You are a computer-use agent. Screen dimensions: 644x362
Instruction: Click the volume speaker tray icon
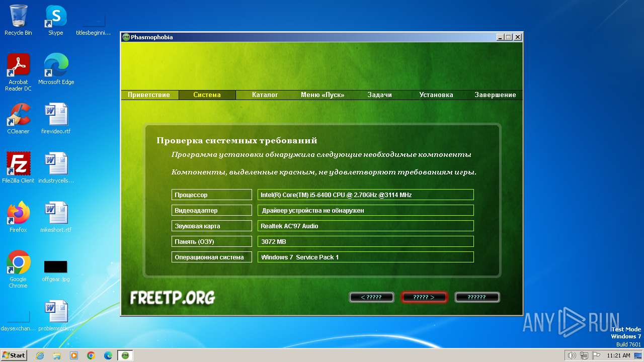[x=572, y=355]
